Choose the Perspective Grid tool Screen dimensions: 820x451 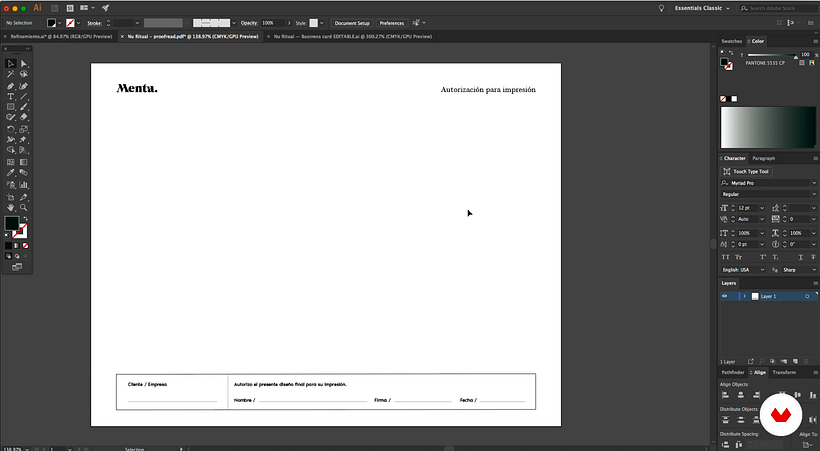[x=24, y=150]
